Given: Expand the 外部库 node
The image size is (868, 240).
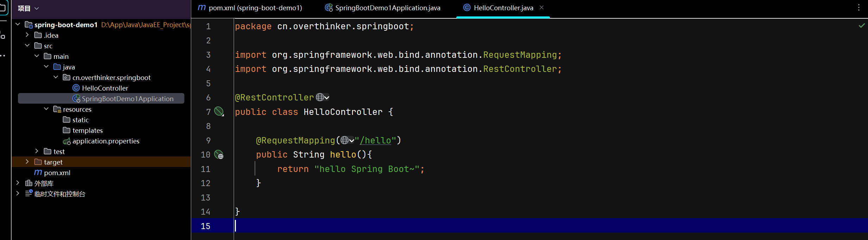Looking at the screenshot, I should [18, 183].
